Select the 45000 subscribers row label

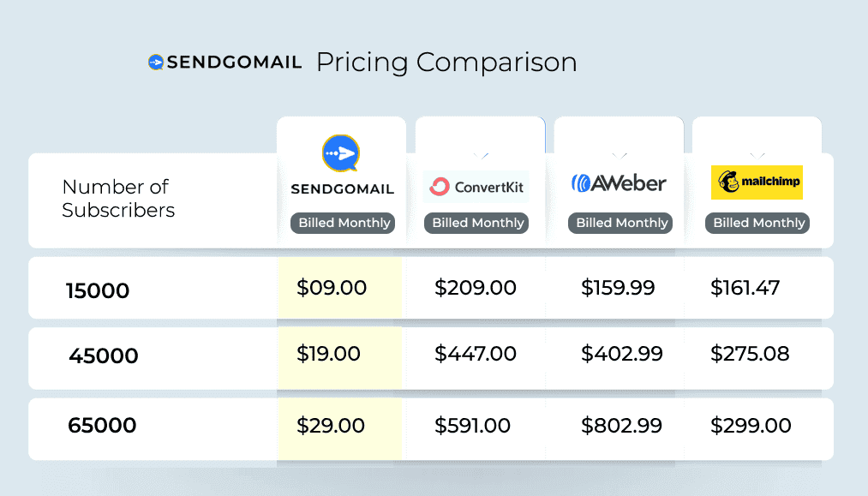pos(103,356)
